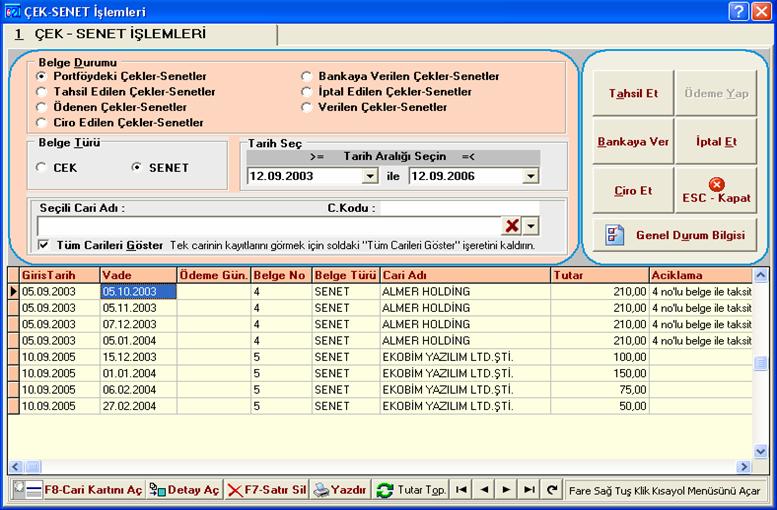
Task: Close window via ESC - Kapat button
Action: click(x=716, y=191)
